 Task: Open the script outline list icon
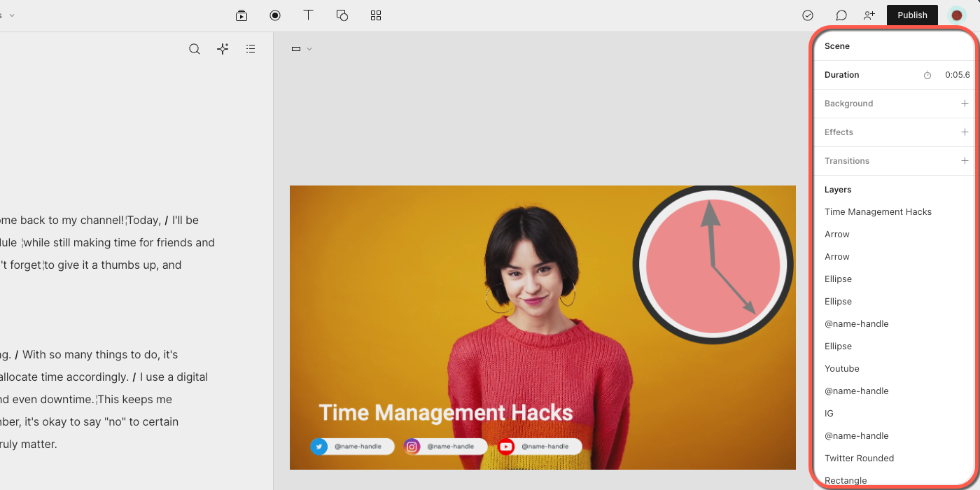click(x=251, y=49)
